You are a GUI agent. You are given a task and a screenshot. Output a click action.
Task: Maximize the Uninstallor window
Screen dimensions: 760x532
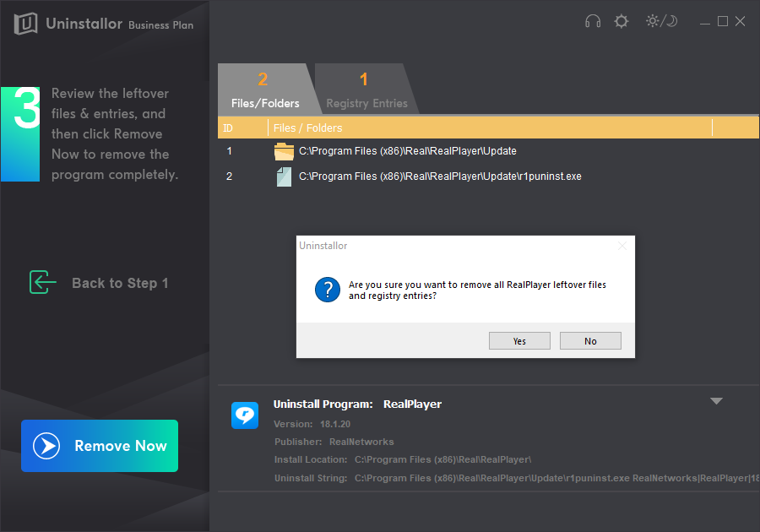point(723,21)
